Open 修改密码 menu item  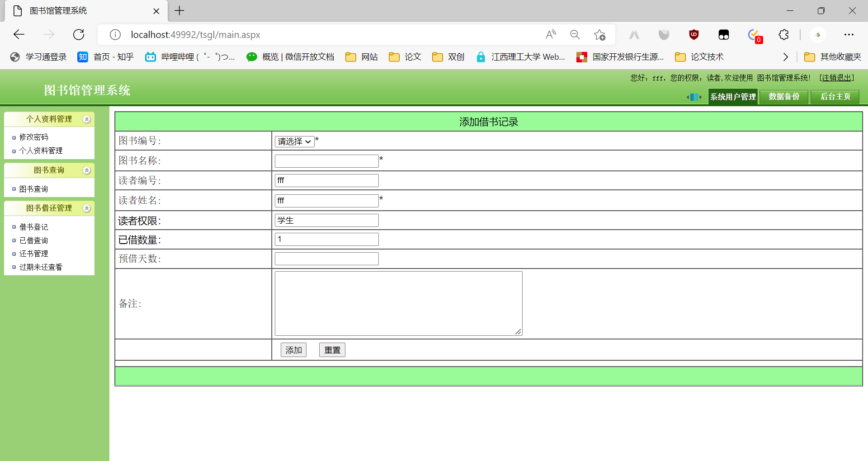click(x=33, y=137)
